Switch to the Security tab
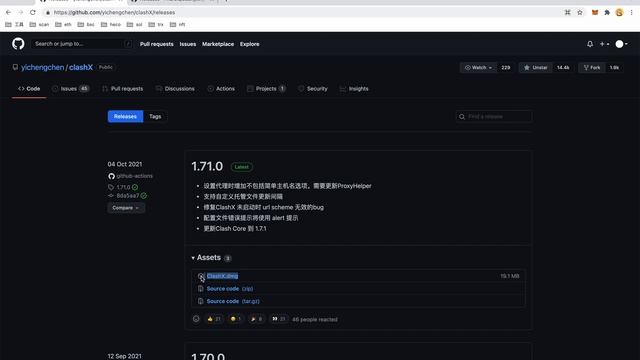The image size is (640, 360). (313, 89)
